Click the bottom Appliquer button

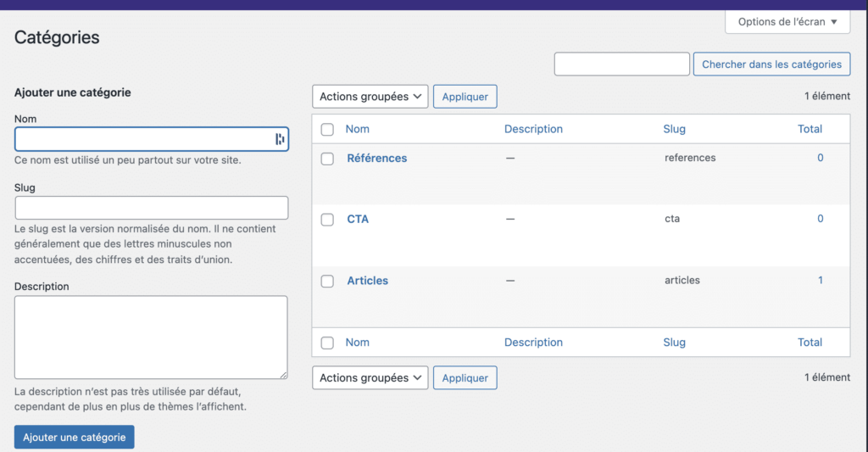[465, 377]
